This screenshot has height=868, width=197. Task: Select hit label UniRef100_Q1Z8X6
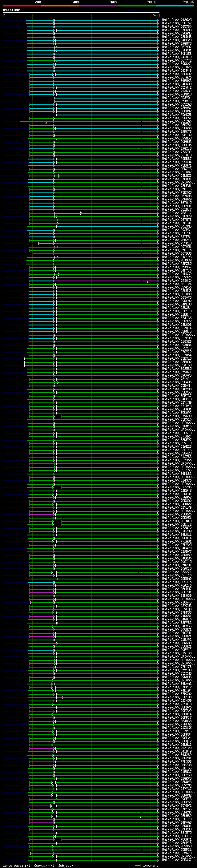point(177,728)
